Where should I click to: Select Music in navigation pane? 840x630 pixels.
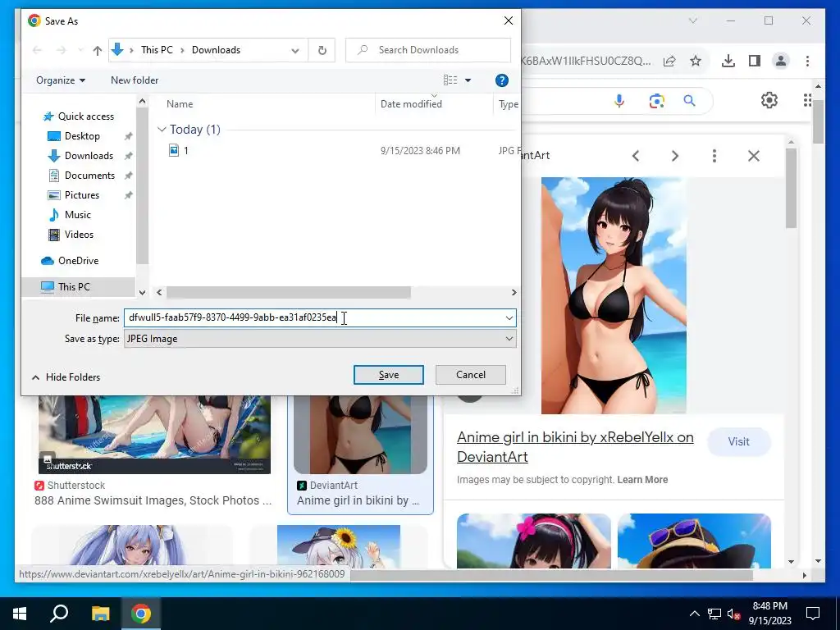[78, 215]
